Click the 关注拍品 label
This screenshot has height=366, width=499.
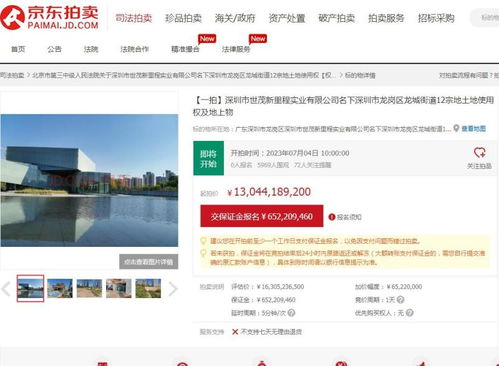pos(479,166)
